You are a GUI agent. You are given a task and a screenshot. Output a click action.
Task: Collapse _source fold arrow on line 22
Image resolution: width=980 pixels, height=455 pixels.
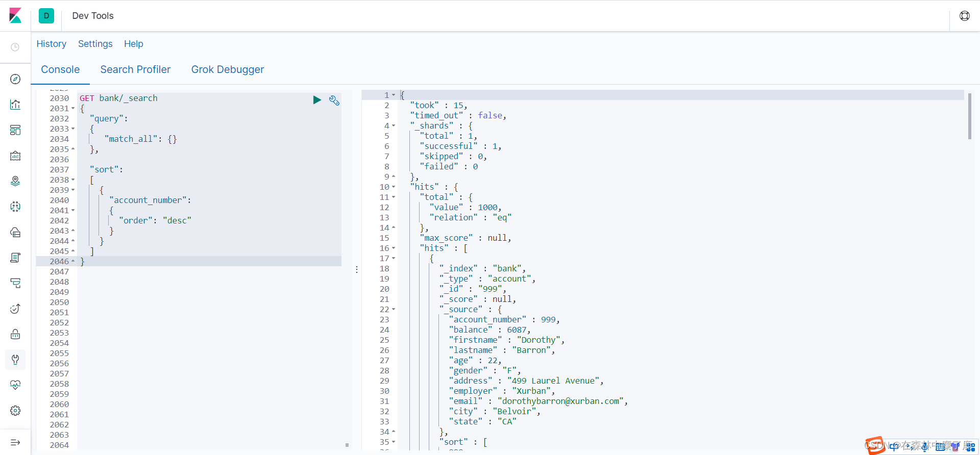coord(394,309)
